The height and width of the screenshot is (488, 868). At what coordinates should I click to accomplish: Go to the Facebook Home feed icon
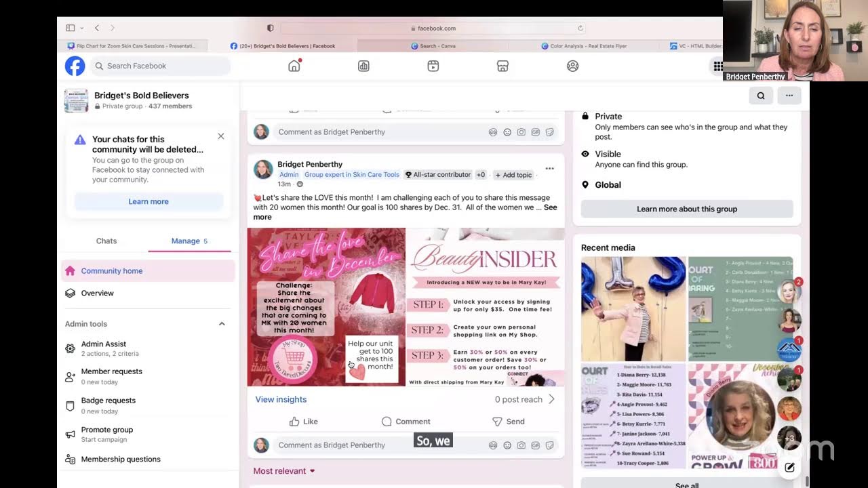coord(294,66)
